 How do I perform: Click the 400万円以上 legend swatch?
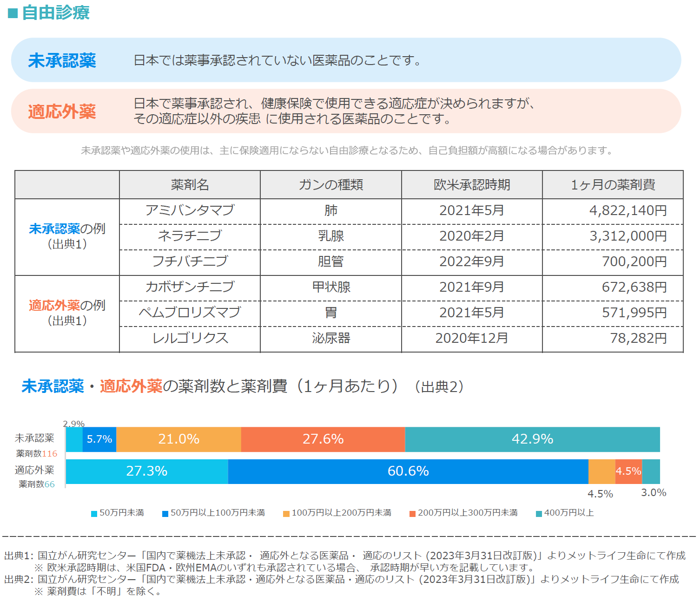[x=539, y=514]
